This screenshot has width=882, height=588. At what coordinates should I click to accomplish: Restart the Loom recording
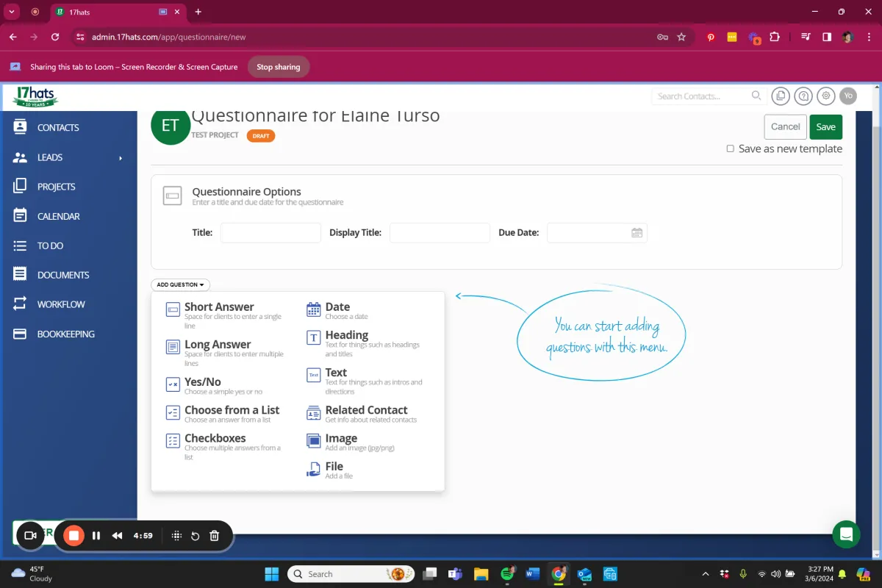[x=196, y=536]
